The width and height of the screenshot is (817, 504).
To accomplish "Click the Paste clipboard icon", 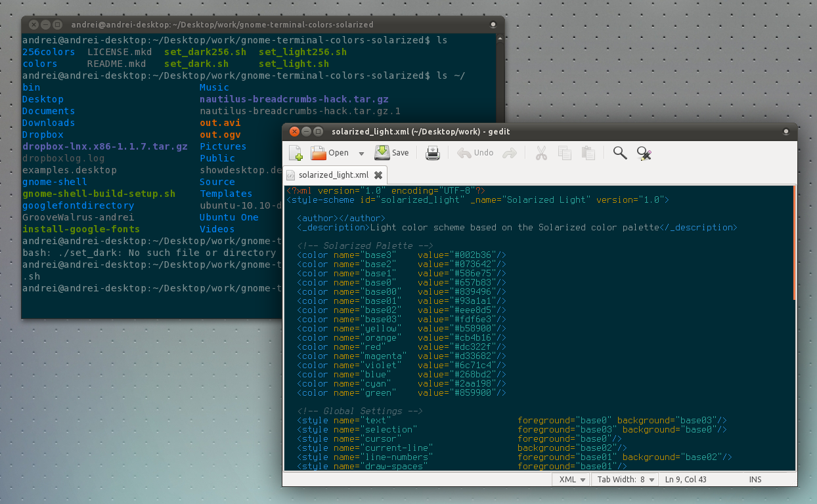I will pyautogui.click(x=588, y=153).
